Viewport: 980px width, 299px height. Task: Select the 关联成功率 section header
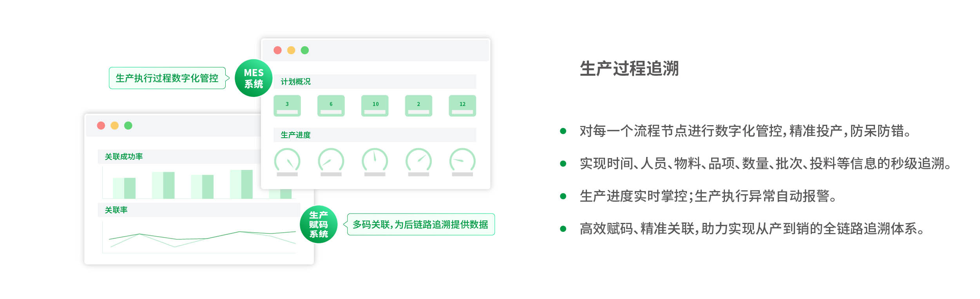pyautogui.click(x=124, y=157)
